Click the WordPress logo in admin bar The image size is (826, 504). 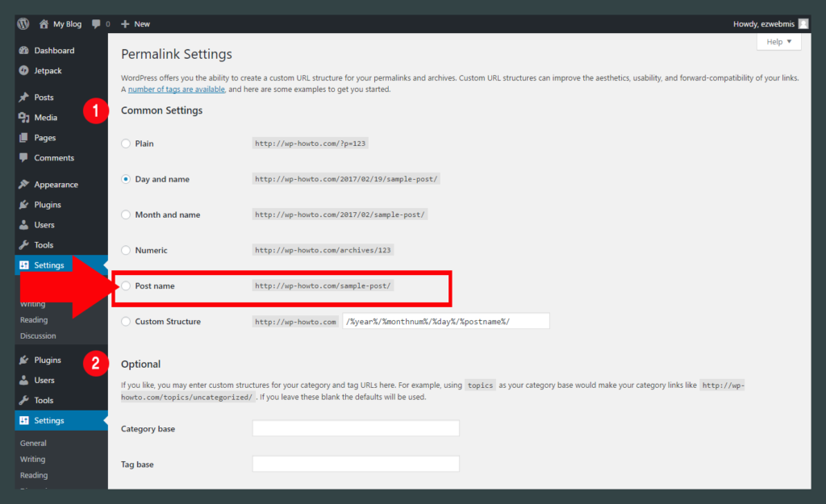click(23, 23)
